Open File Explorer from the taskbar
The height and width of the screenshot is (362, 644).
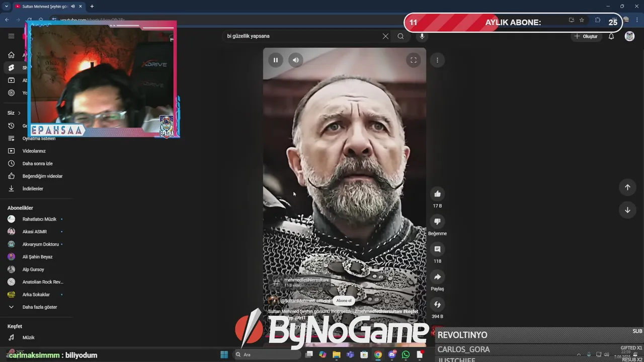tap(337, 354)
